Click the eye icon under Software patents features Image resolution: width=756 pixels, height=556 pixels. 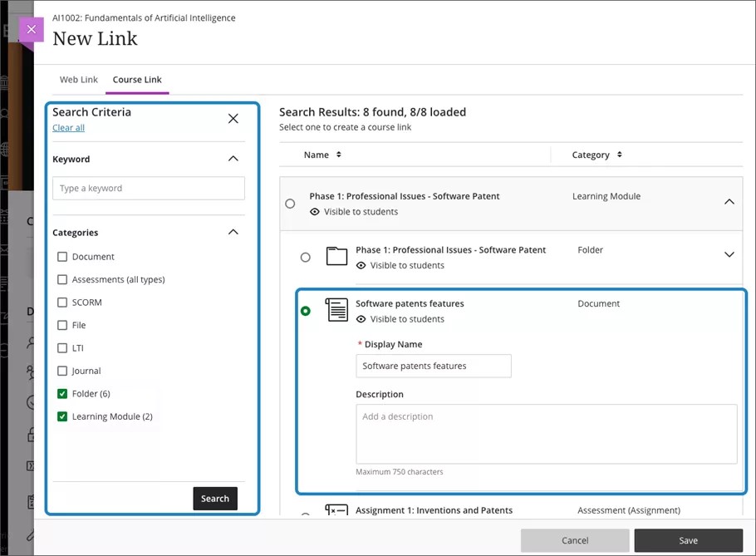coord(362,318)
